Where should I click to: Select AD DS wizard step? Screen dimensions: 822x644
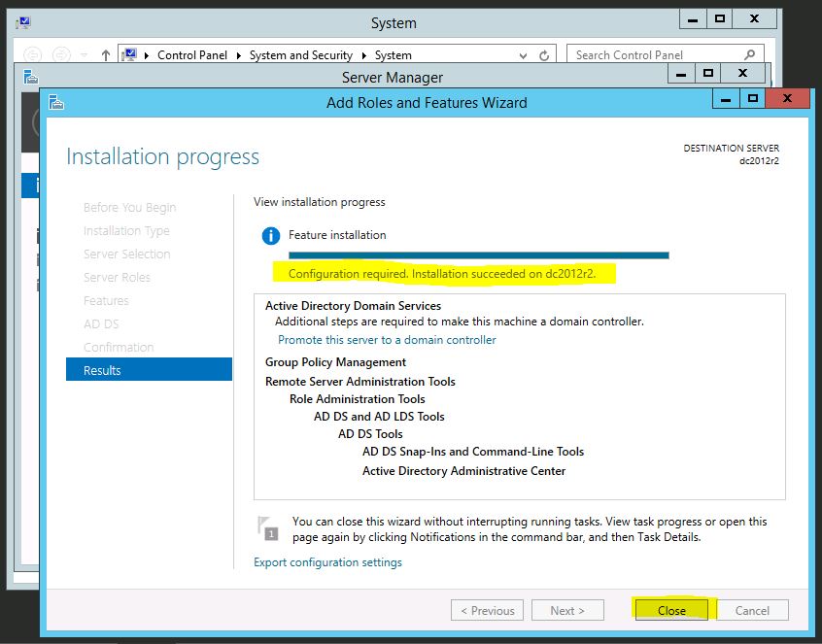click(101, 323)
